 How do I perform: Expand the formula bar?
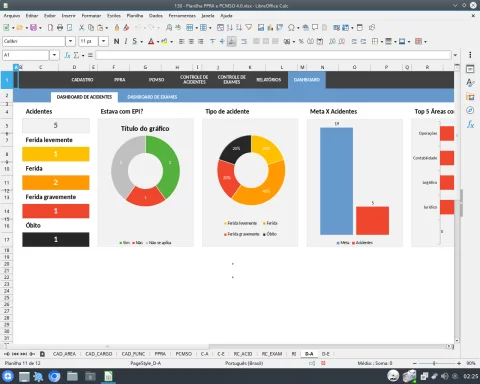tap(455, 55)
